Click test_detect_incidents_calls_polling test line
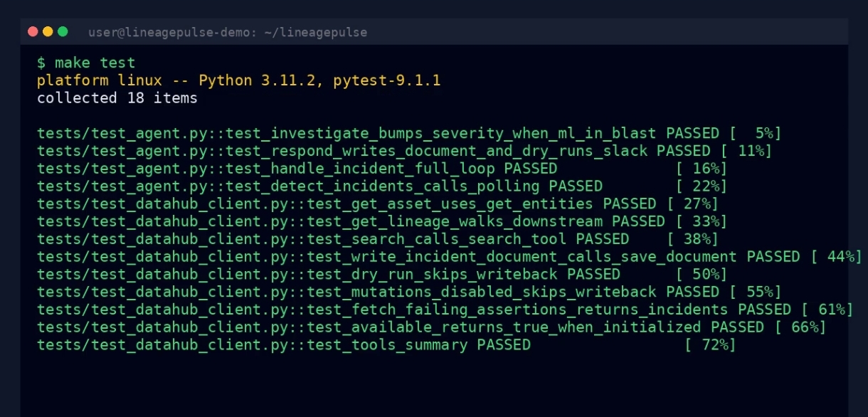Image resolution: width=868 pixels, height=417 pixels. click(382, 186)
